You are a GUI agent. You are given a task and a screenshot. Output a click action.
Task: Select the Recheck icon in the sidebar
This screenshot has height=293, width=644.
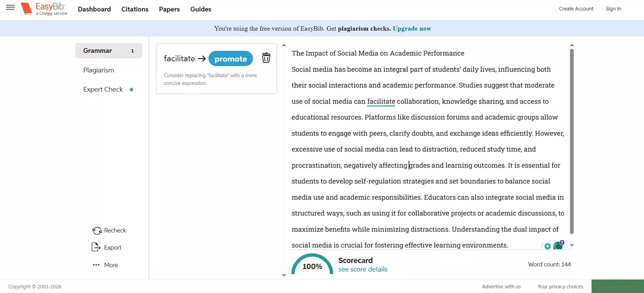(97, 231)
